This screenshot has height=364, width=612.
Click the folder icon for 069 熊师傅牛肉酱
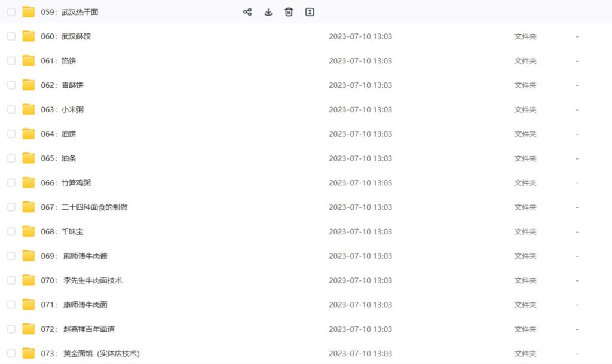pos(29,256)
